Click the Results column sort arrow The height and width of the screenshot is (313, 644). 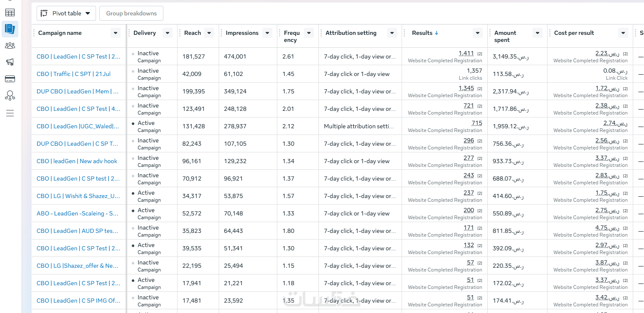437,33
